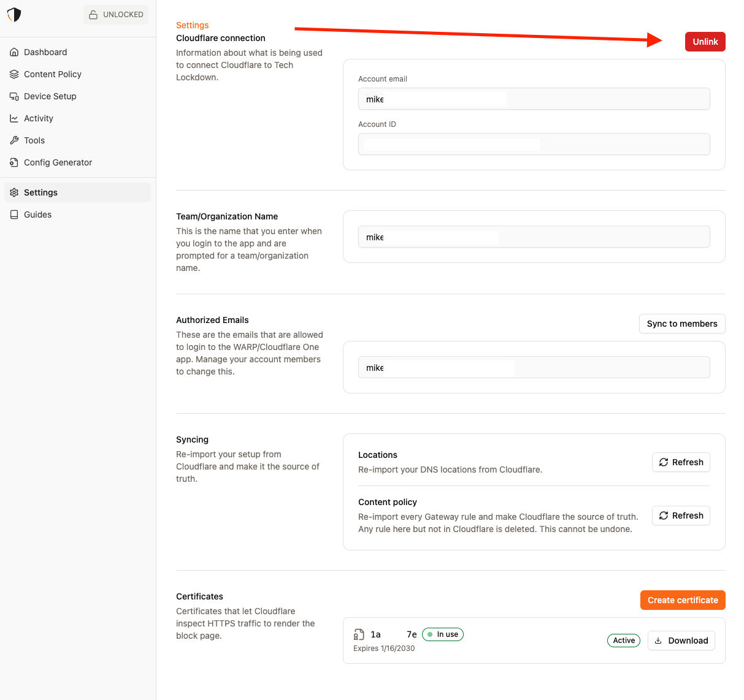Image resolution: width=744 pixels, height=700 pixels.
Task: Click the Device Setup devices icon
Action: [x=14, y=96]
